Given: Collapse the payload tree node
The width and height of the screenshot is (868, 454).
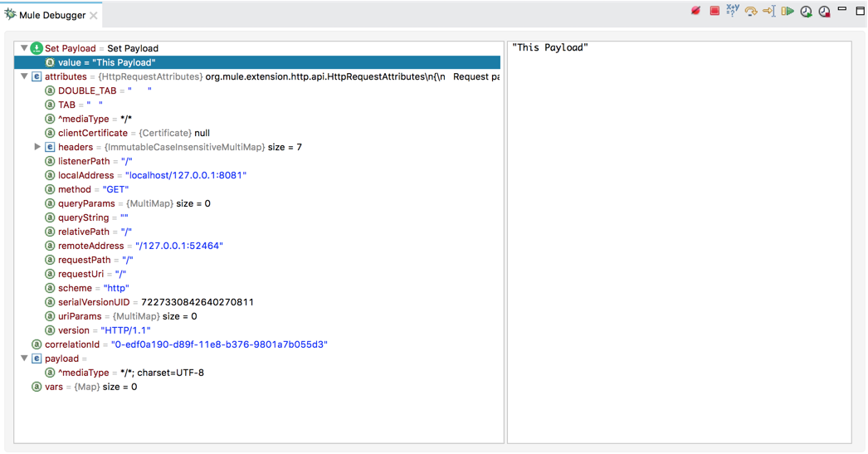Looking at the screenshot, I should (x=24, y=359).
